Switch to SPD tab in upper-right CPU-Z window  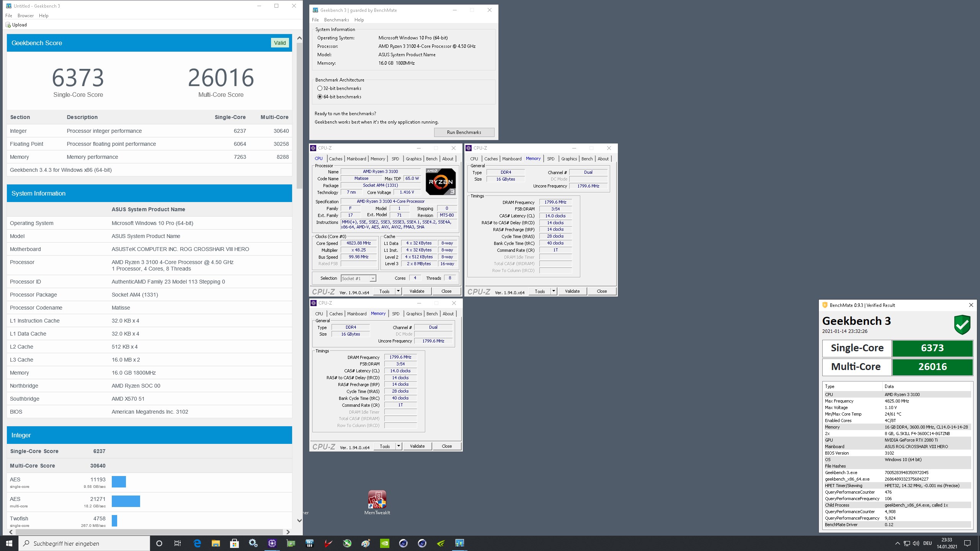(x=551, y=159)
